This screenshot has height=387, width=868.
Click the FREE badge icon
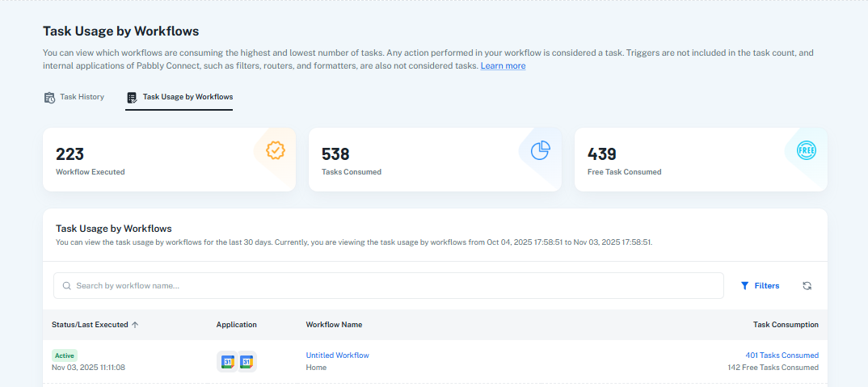[806, 150]
